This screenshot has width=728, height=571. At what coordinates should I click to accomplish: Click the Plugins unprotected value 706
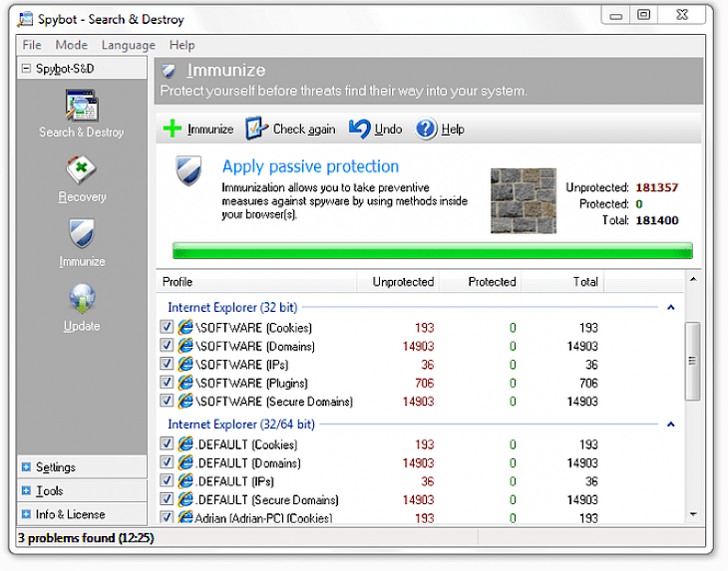pos(425,383)
